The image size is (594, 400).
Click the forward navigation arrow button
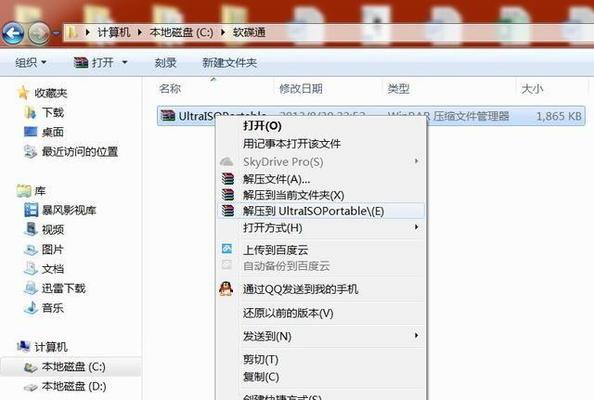(x=39, y=33)
